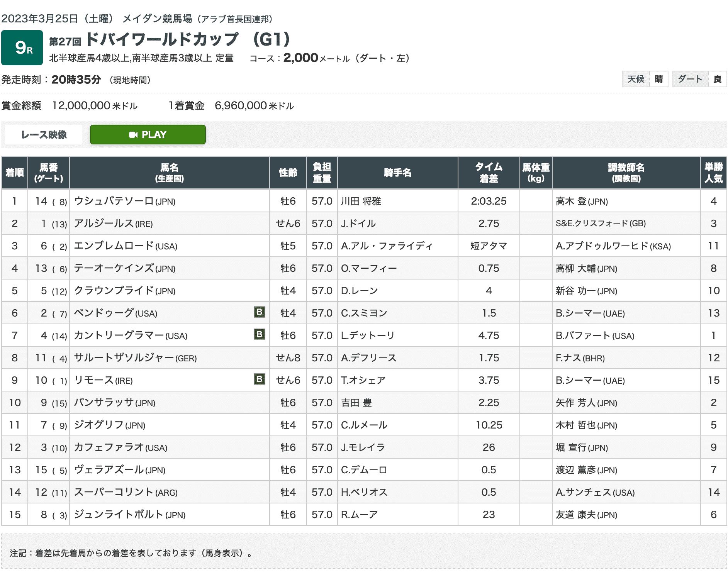Screen dimensions: 728x576
Task: Click trainer name A.アブドゥルワーヒド
Action: pyautogui.click(x=602, y=246)
